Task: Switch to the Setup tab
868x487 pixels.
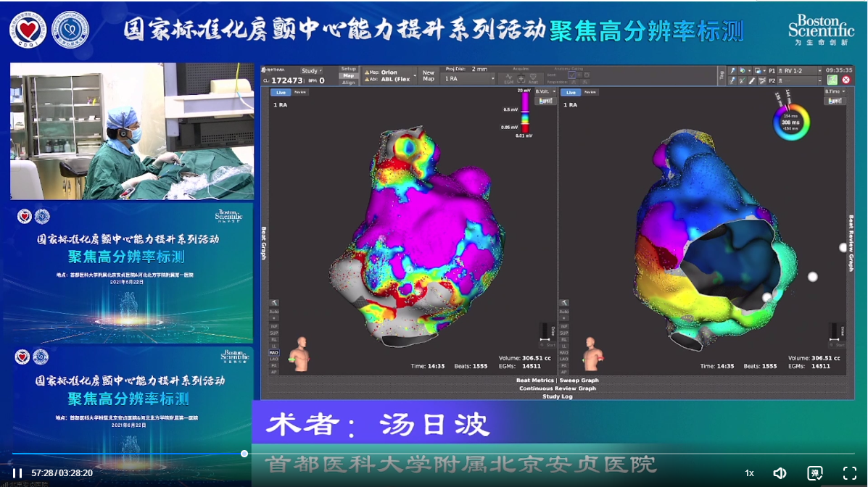Action: pyautogui.click(x=349, y=69)
